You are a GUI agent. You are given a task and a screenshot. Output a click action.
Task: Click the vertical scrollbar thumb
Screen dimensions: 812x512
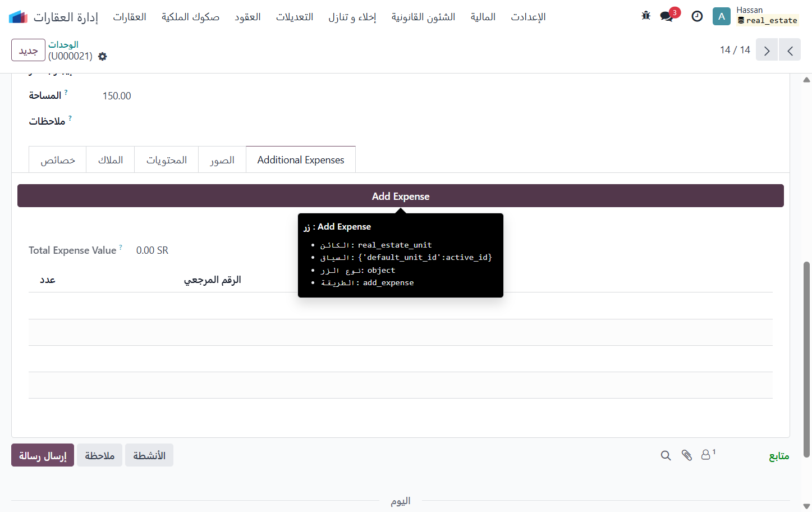click(x=806, y=359)
